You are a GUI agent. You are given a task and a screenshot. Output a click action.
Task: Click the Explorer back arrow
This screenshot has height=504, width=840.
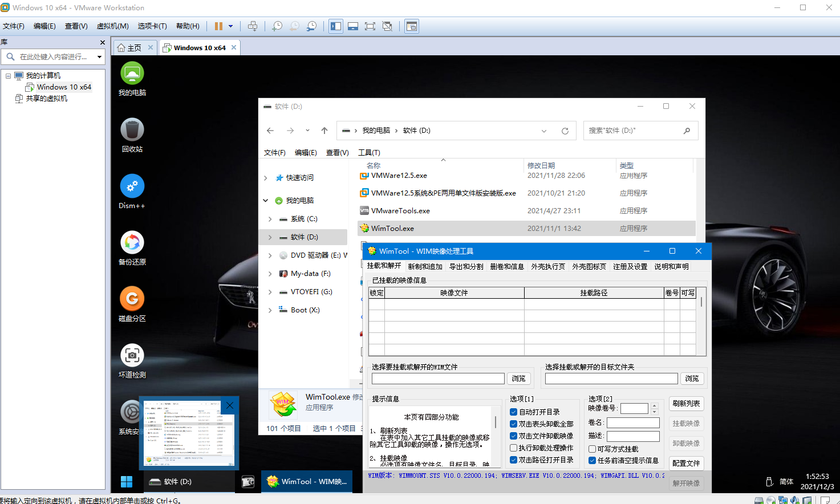point(270,131)
